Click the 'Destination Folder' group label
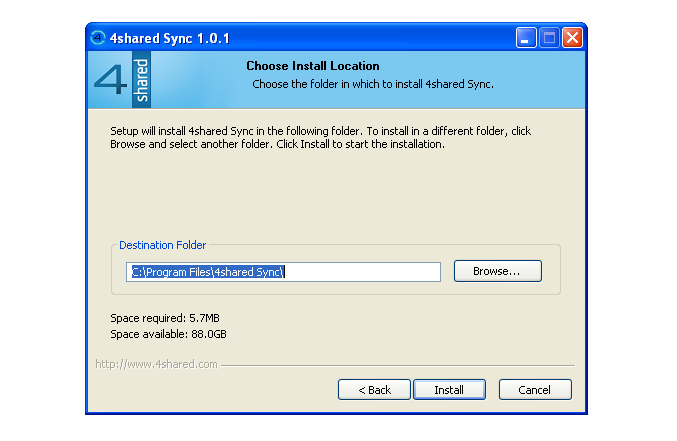The image size is (677, 441). click(162, 245)
